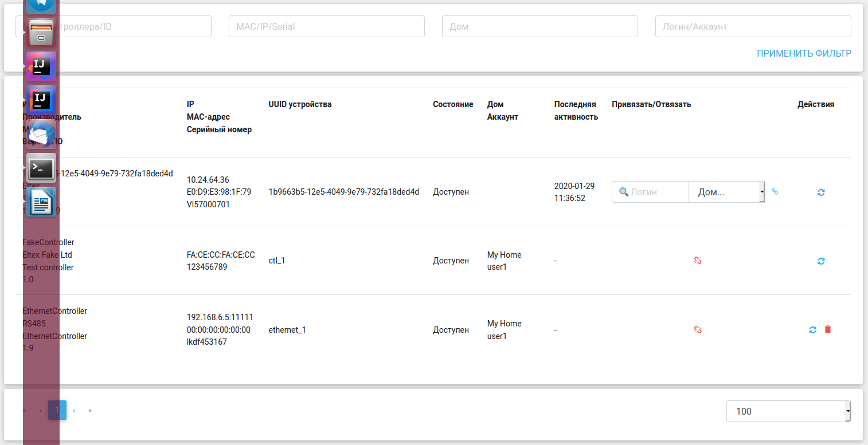Focus the MAC/IP/Serial filter field

[326, 26]
